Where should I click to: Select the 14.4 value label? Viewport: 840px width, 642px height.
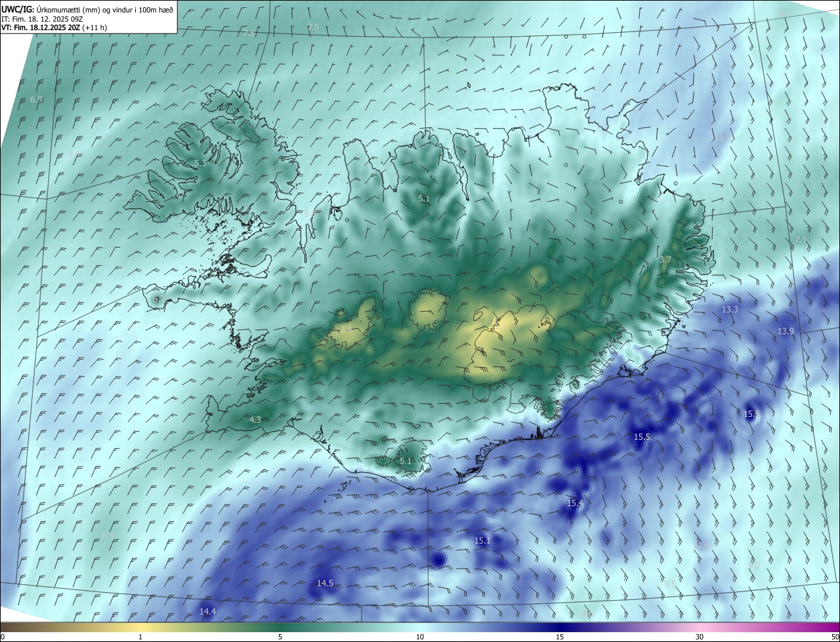point(207,611)
